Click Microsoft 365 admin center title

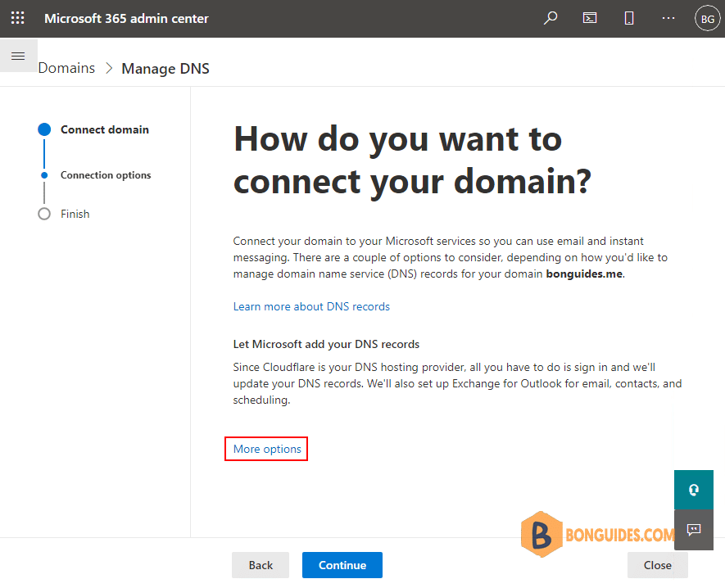pos(126,19)
